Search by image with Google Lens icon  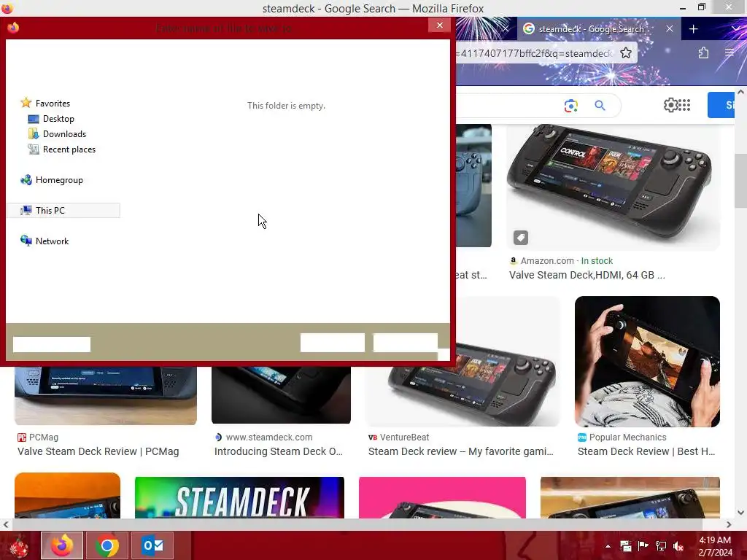click(x=570, y=105)
